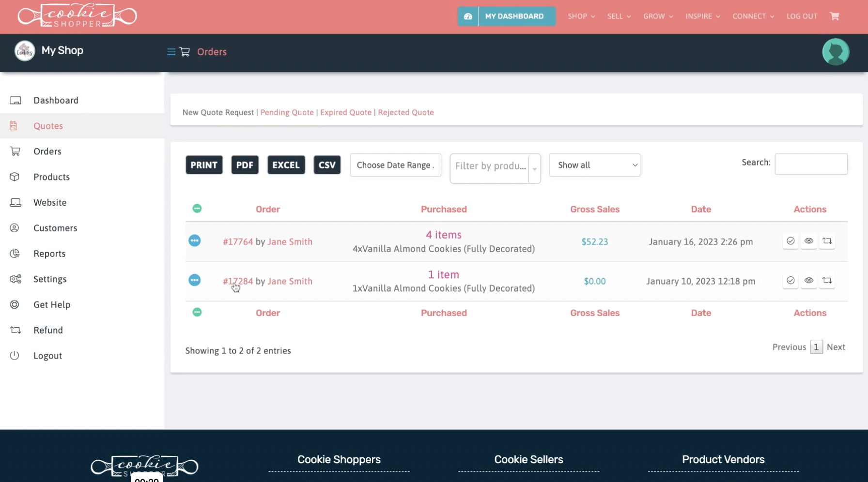
Task: View order #17284 details via eye icon
Action: click(809, 281)
